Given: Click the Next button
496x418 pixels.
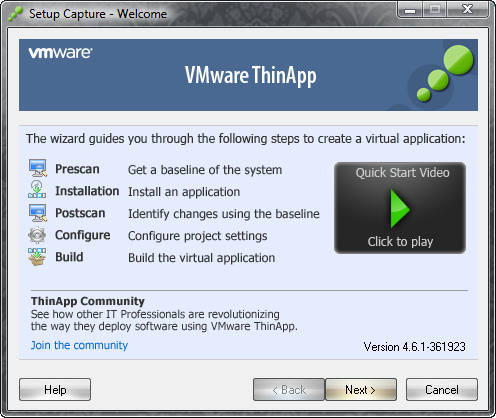Looking at the screenshot, I should [x=361, y=389].
